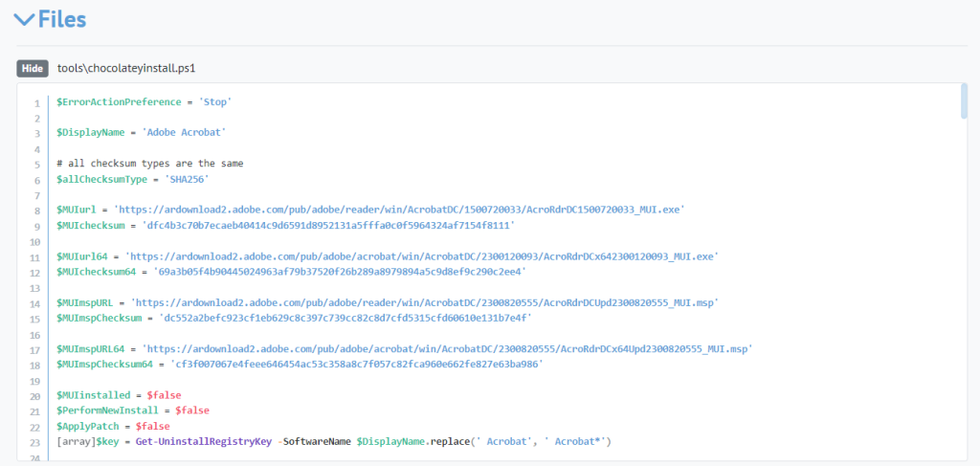Click the $MUIchecksum hash value
The width and height of the screenshot is (980, 466).
tap(327, 225)
